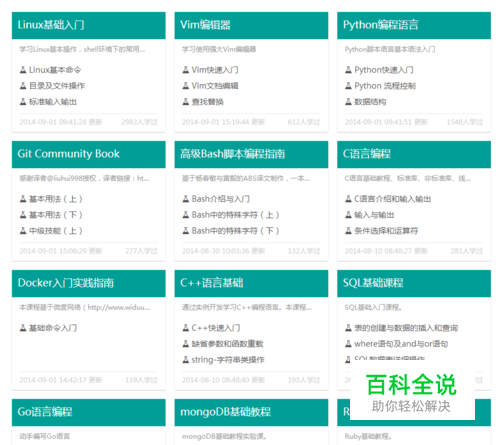500x445 pixels.
Task: Open the Python 流程控制 lesson
Action: tap(385, 86)
